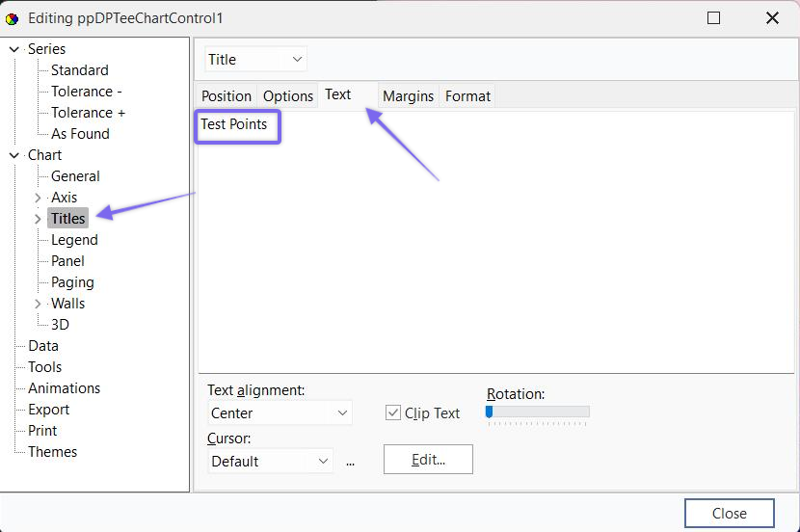This screenshot has width=800, height=532.
Task: Expand the Walls tree node
Action: tap(38, 304)
